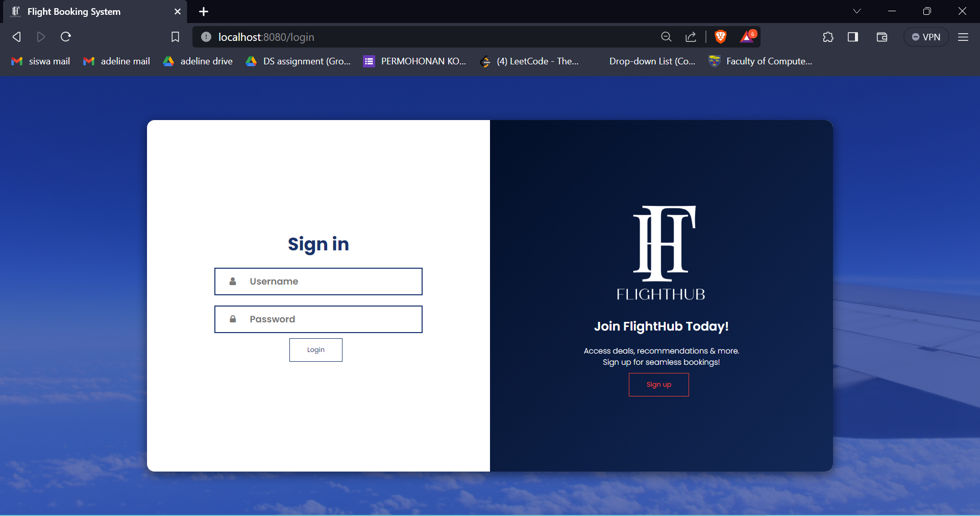The image size is (980, 516).
Task: Go back to the previous page
Action: (x=16, y=37)
